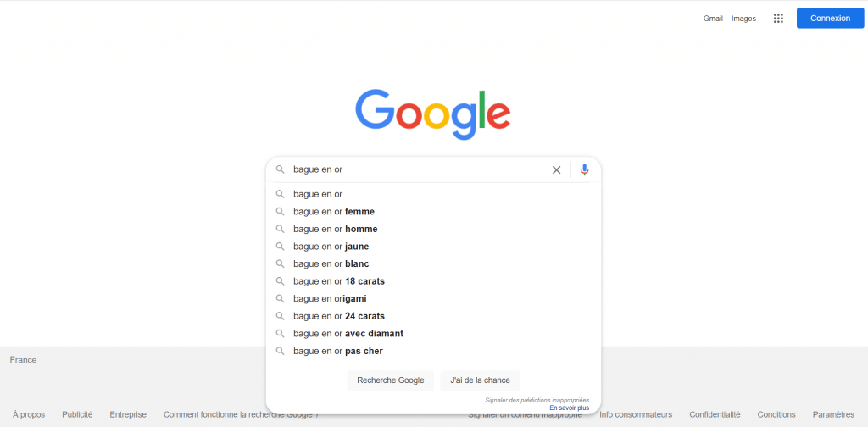Click into the search text field
Image resolution: width=868 pixels, height=427 pixels.
(x=415, y=169)
